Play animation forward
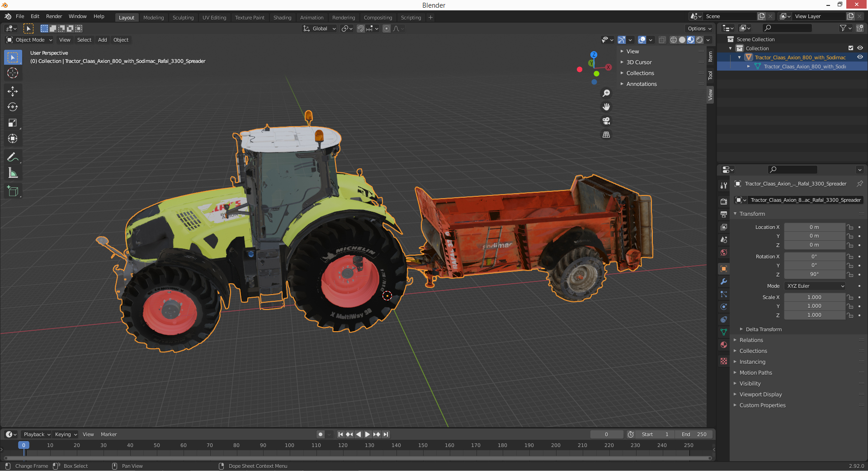This screenshot has height=471, width=868. point(368,434)
